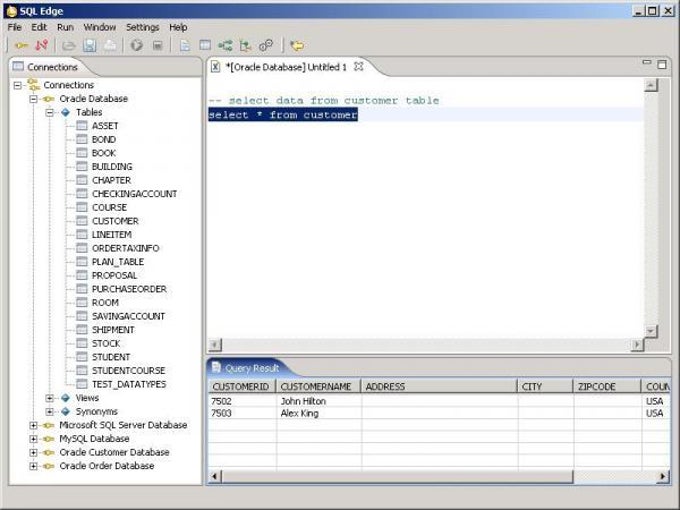Collapse the Tables node
The height and width of the screenshot is (510, 680).
coord(50,112)
